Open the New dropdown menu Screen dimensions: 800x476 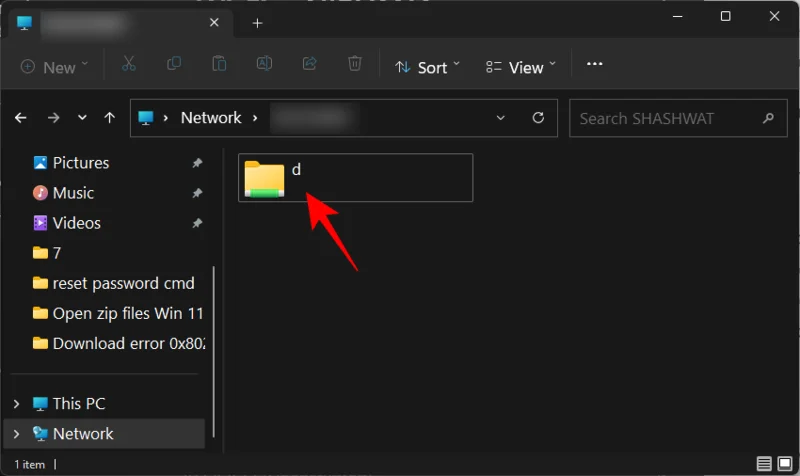54,67
